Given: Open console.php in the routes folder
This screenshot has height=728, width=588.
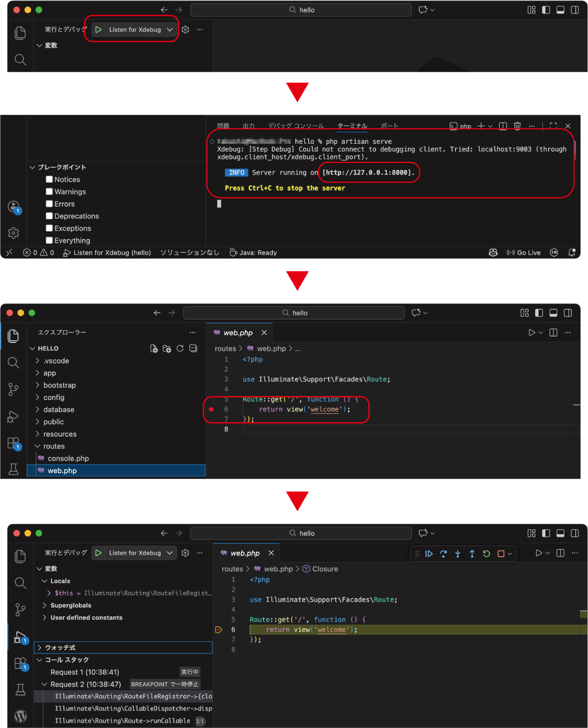Looking at the screenshot, I should point(68,459).
